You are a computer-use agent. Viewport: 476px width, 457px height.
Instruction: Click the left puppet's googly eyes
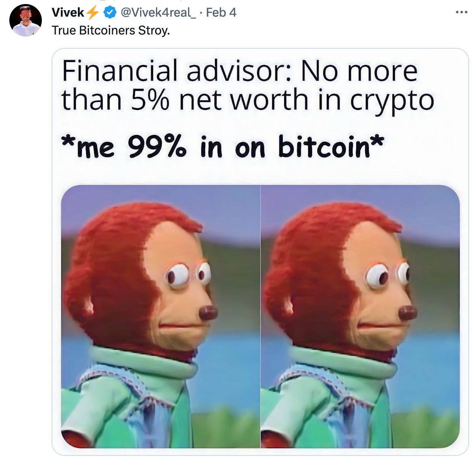tap(188, 275)
